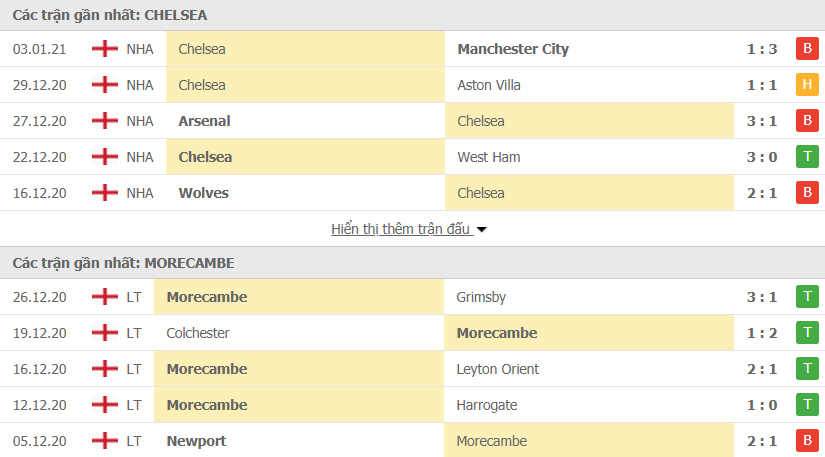Open the Manchester City team link
825x457 pixels.
[513, 49]
